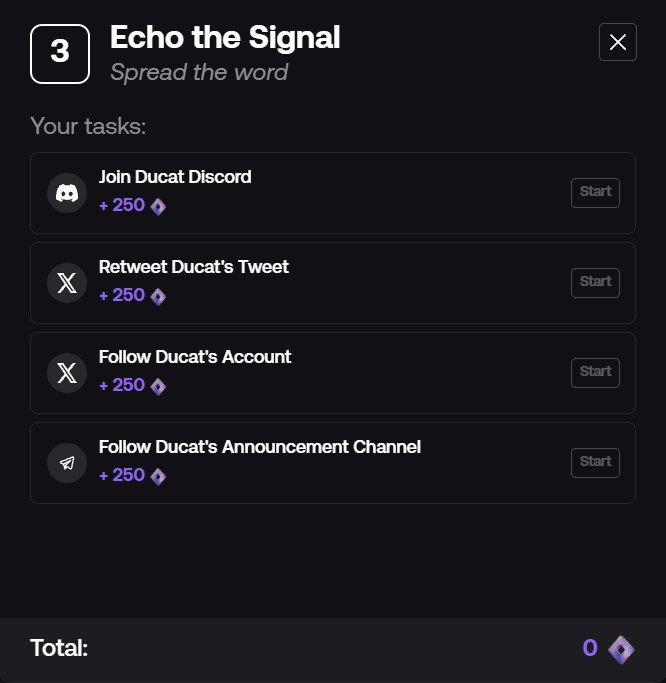Start the Retweet Ducat's Tweet task

pyautogui.click(x=595, y=283)
